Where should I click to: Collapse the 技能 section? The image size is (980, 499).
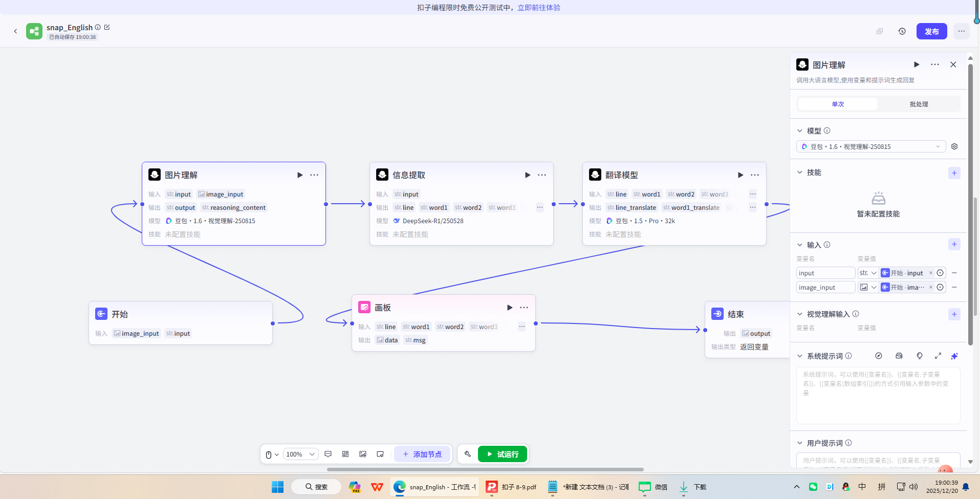800,172
